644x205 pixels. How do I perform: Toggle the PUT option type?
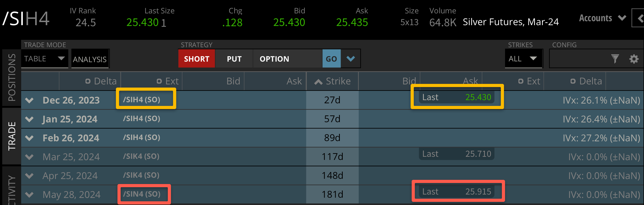[x=234, y=59]
